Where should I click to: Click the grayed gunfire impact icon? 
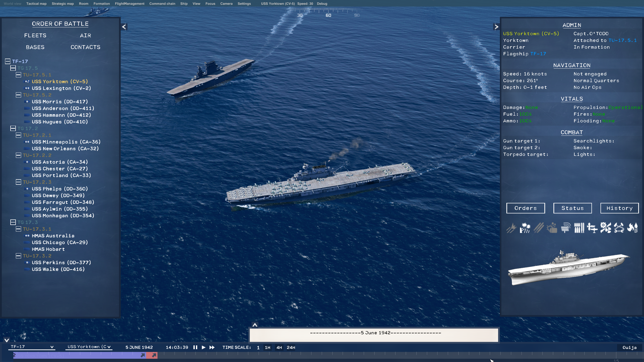click(x=511, y=228)
